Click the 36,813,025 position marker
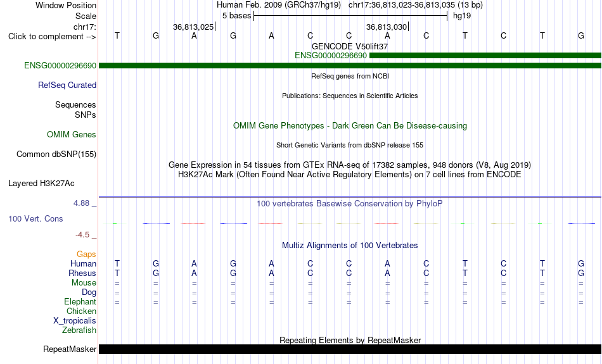Viewport: 602px width, 364px height. tap(193, 27)
